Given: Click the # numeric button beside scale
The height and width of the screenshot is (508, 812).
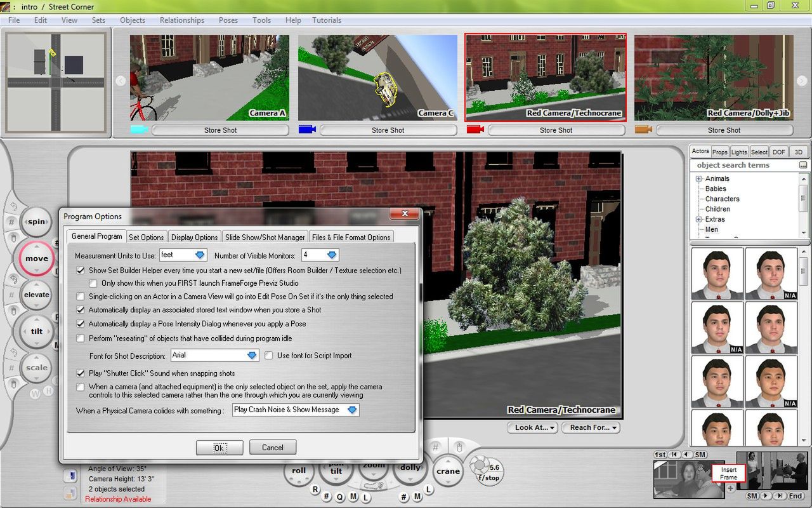Looking at the screenshot, I should click(x=12, y=368).
